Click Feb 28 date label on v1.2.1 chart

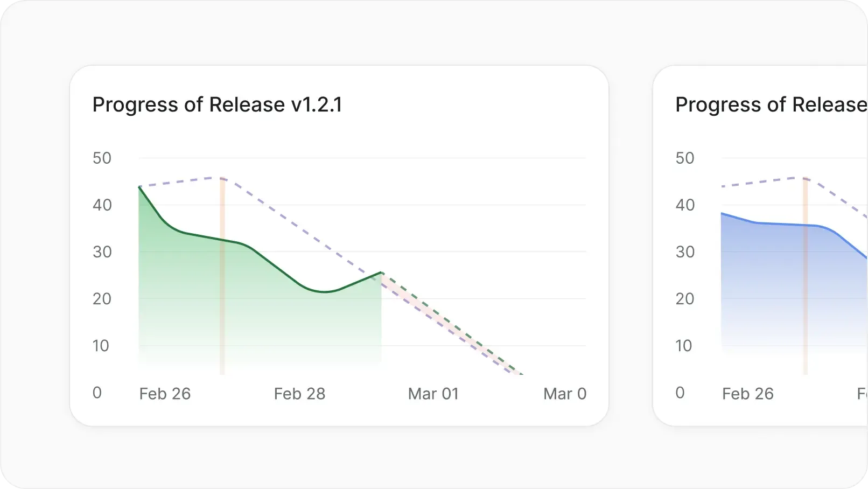[x=299, y=394]
